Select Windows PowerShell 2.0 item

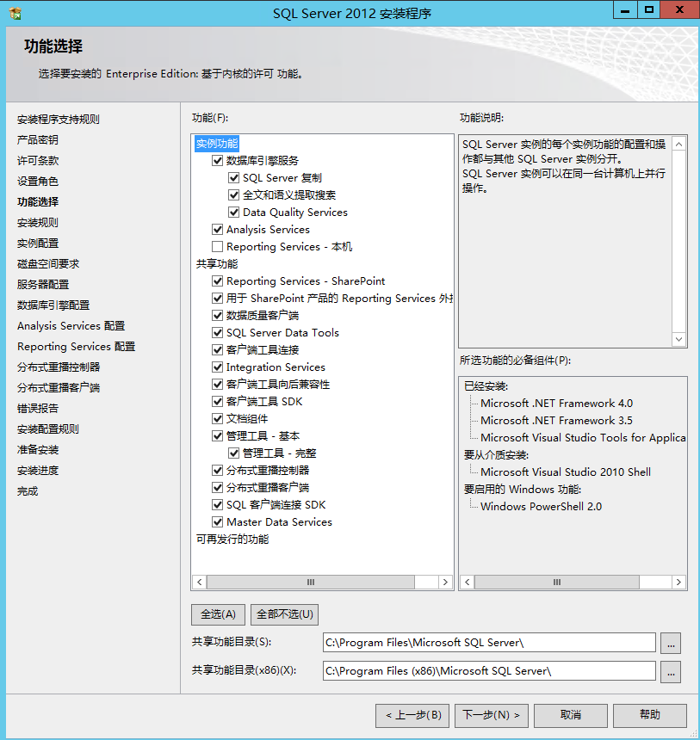(x=541, y=507)
